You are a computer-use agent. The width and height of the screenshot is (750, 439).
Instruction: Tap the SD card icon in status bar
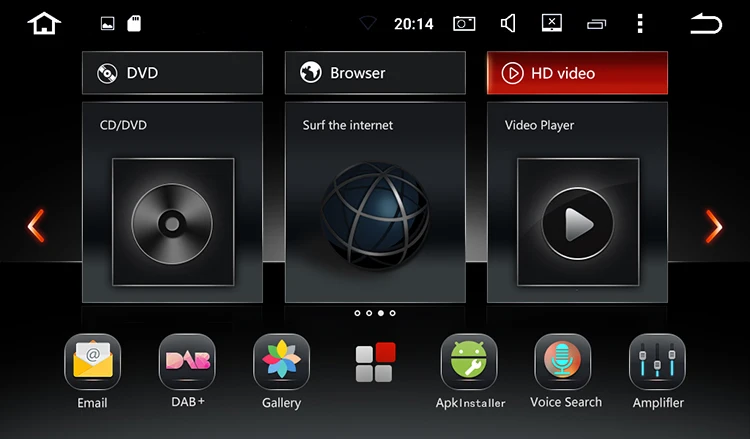click(x=134, y=23)
